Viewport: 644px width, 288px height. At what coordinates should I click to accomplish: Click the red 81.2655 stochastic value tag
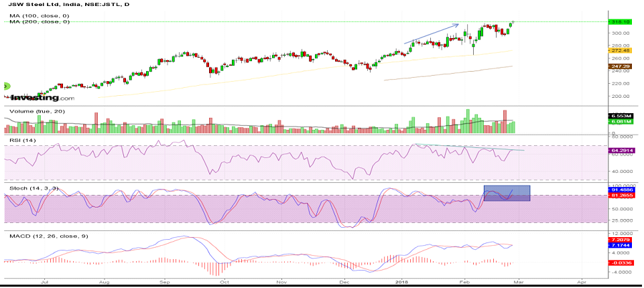621,196
